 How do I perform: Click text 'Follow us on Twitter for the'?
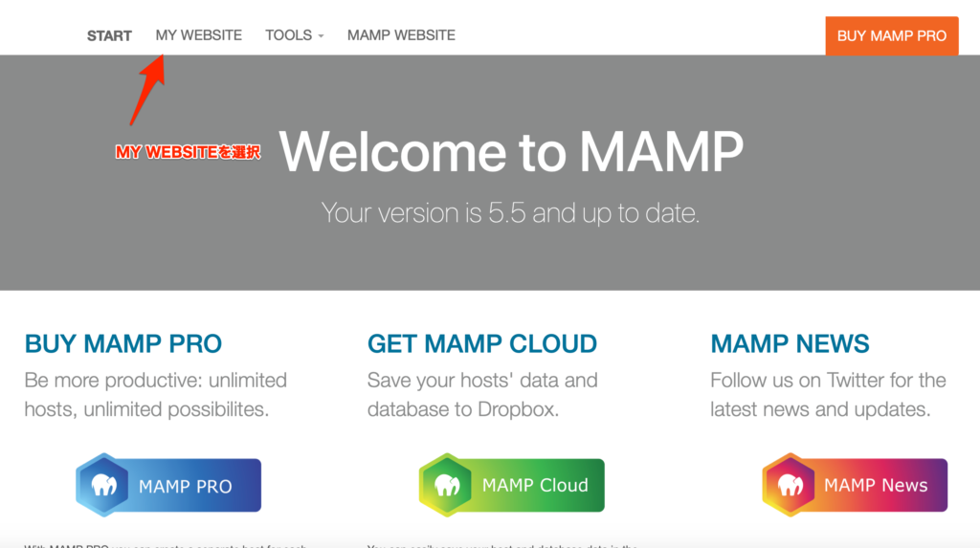coord(828,380)
